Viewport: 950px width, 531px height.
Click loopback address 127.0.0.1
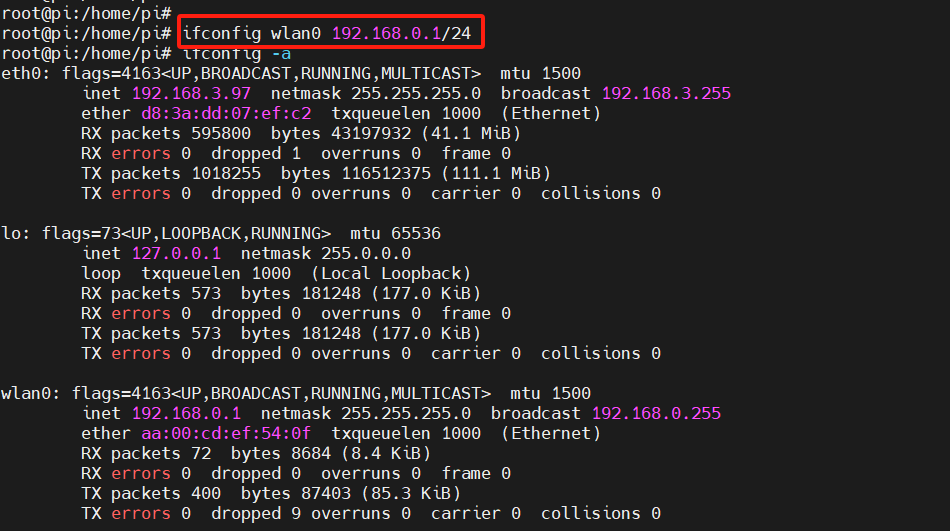tap(176, 253)
